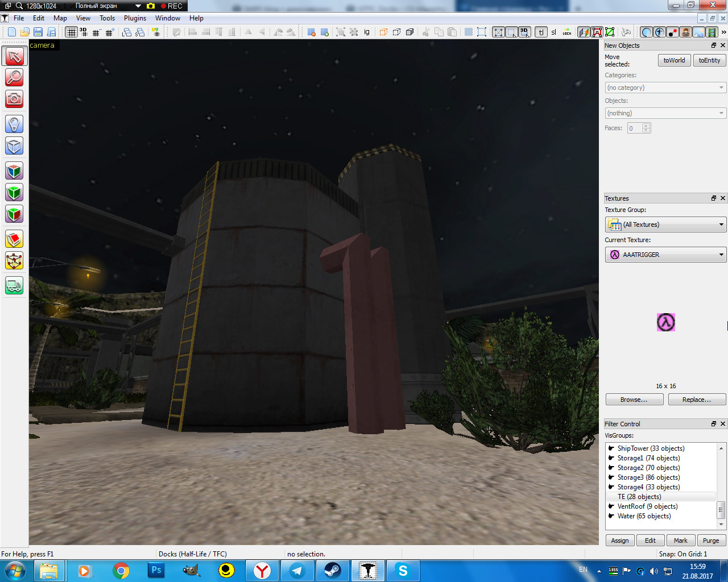
Task: Click the Purge visgroup button
Action: [711, 541]
